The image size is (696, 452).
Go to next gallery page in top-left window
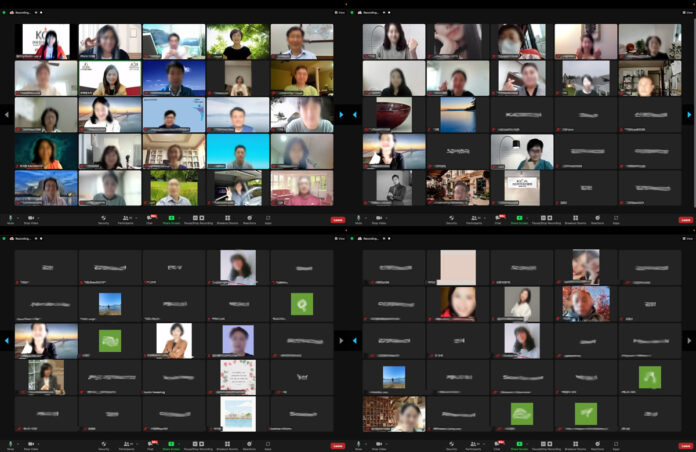coord(340,115)
